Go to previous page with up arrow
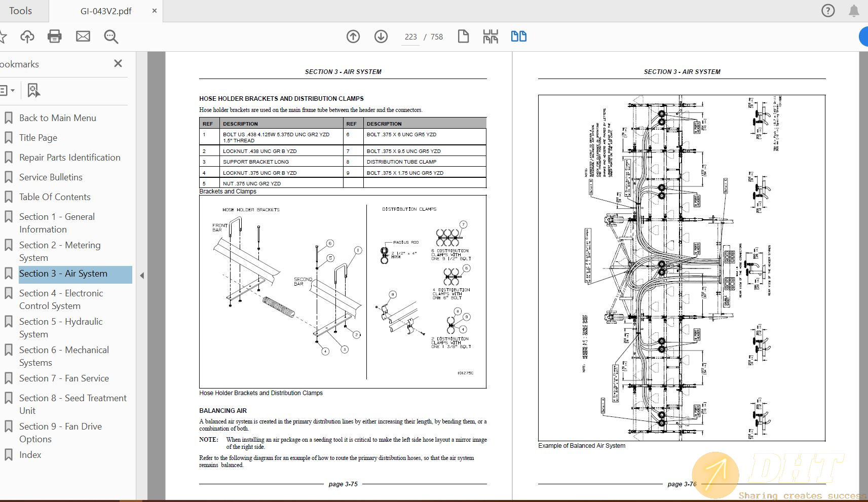Screen dimensions: 868x502 pos(353,36)
